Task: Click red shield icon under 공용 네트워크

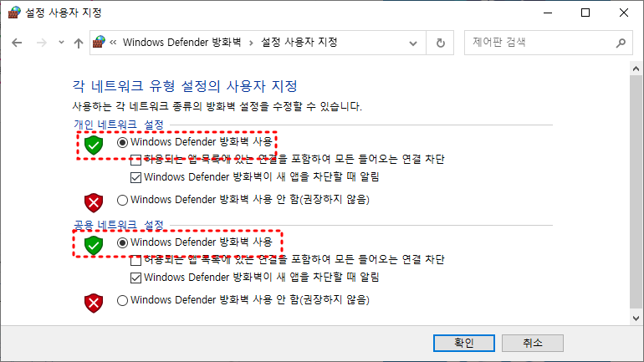Action: coord(94,303)
